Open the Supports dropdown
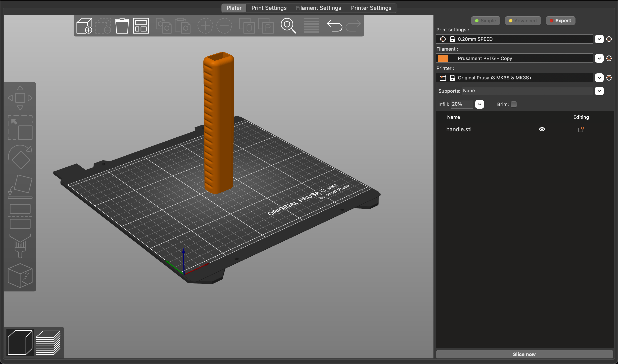 599,91
